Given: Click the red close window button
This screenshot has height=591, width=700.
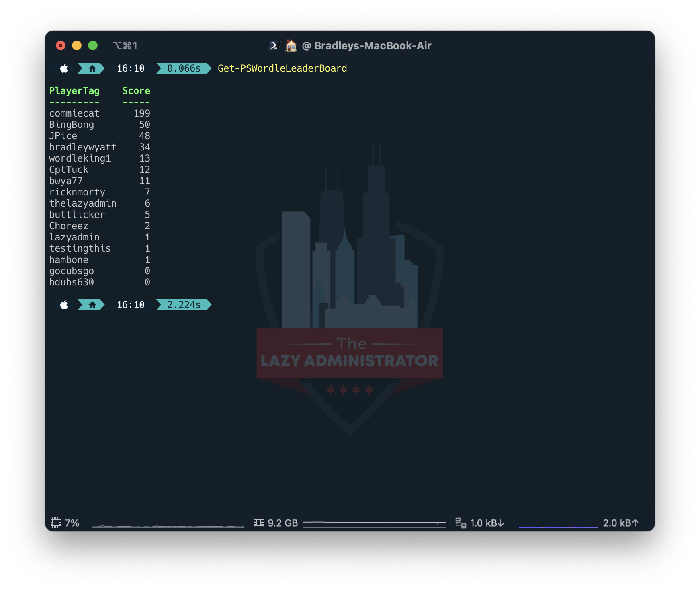Looking at the screenshot, I should click(x=61, y=45).
